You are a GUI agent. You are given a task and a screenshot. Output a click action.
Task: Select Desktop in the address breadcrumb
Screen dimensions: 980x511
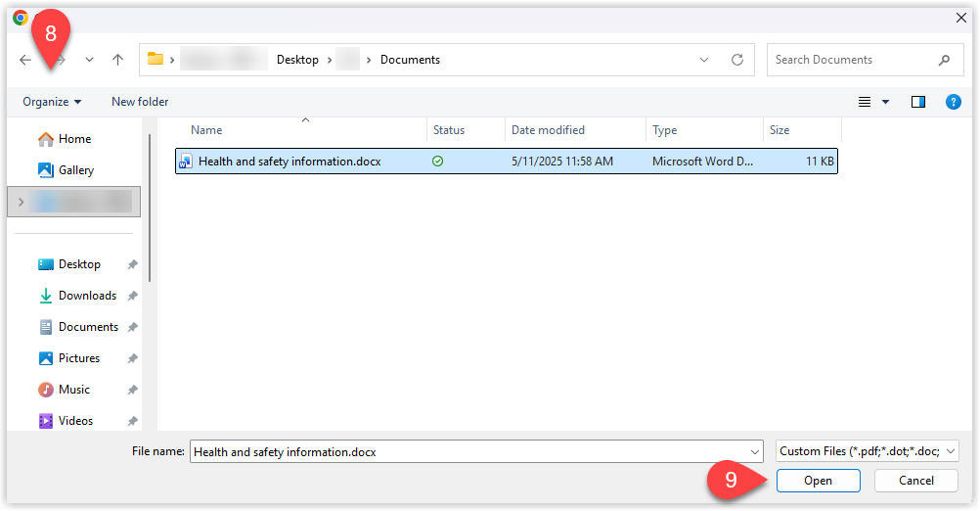point(297,60)
